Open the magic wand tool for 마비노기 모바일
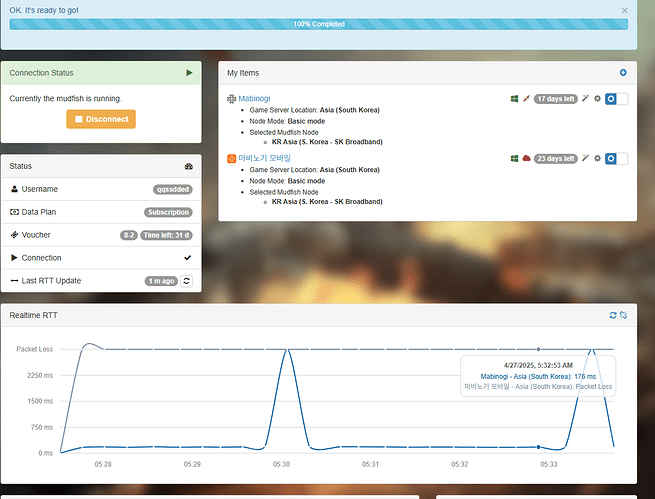The width and height of the screenshot is (655, 499). [585, 158]
